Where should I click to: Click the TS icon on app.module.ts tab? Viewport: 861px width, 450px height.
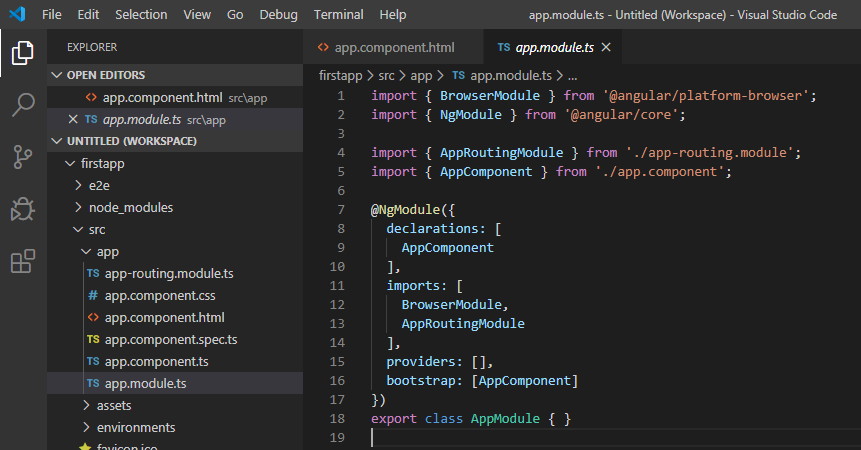(x=504, y=47)
